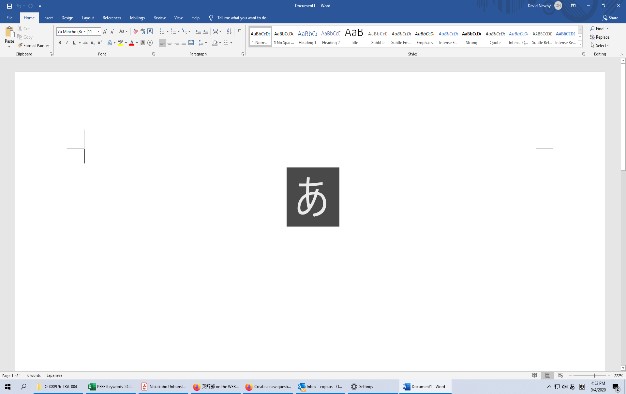Viewport: 626px width, 394px height.
Task: Expand the Styles gallery More arrow
Action: (x=580, y=43)
